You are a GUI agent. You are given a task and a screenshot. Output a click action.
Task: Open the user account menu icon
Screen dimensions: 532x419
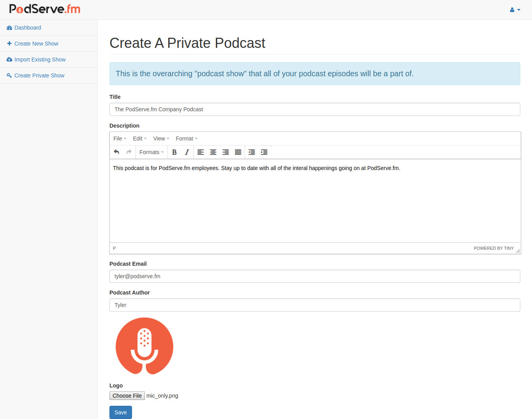[x=515, y=10]
